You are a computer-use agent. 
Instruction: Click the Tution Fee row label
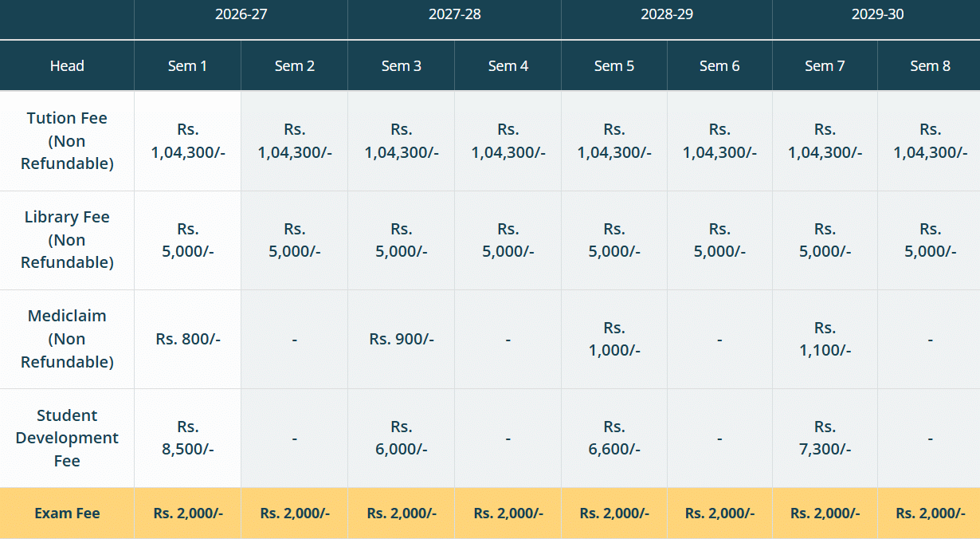point(67,141)
